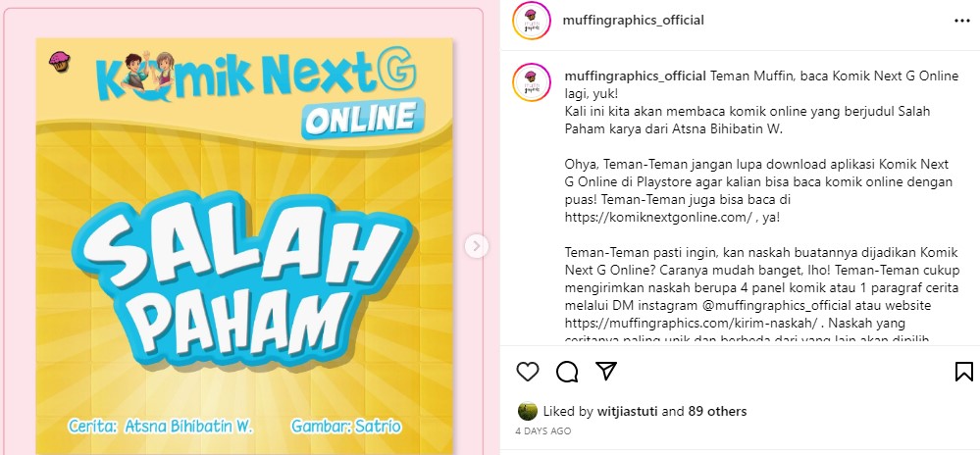The width and height of the screenshot is (980, 455).
Task: Save the post with the bookmark icon
Action: click(x=963, y=372)
